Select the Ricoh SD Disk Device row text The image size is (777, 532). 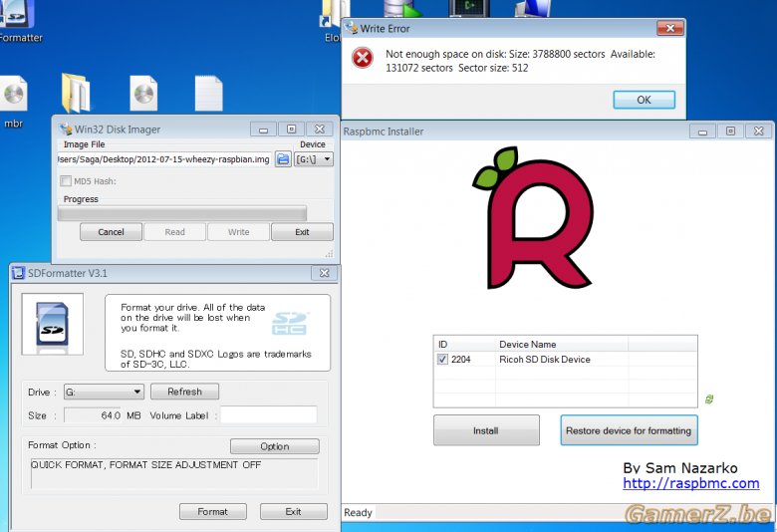click(545, 360)
